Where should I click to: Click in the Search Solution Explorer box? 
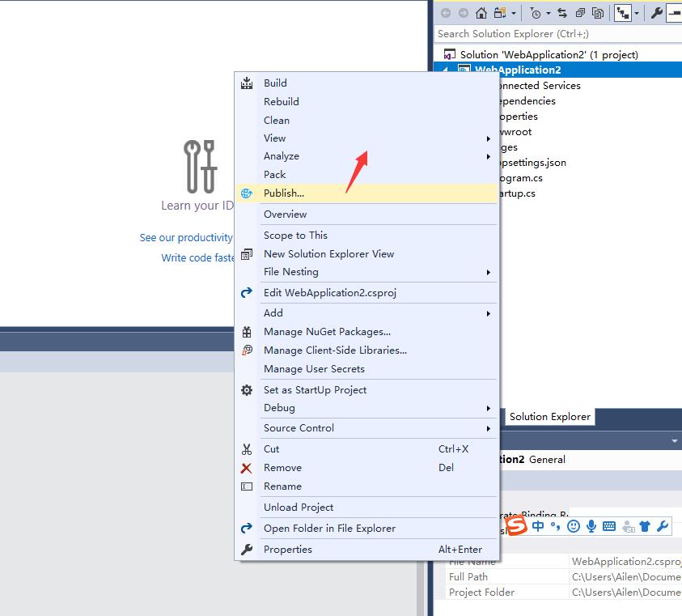click(550, 34)
